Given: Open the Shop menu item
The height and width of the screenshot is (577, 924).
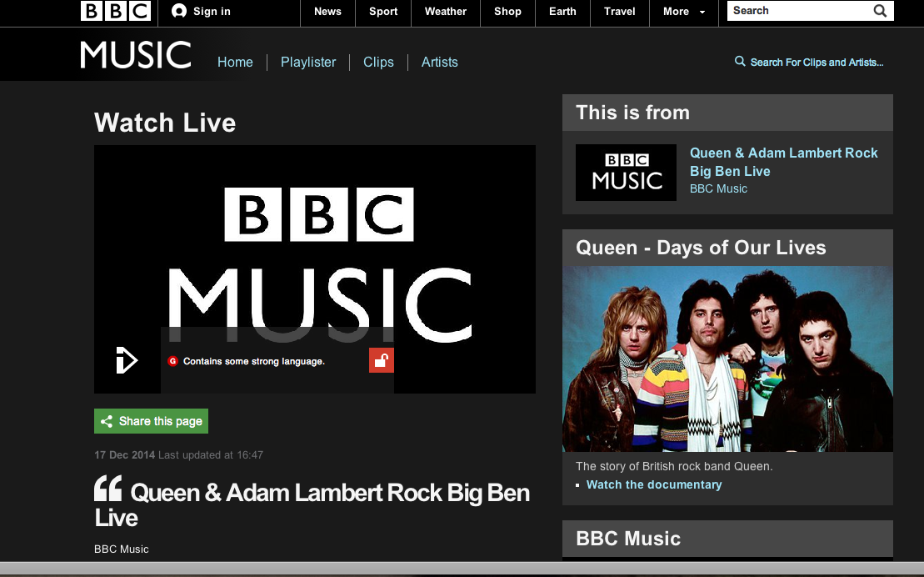Looking at the screenshot, I should pos(507,11).
